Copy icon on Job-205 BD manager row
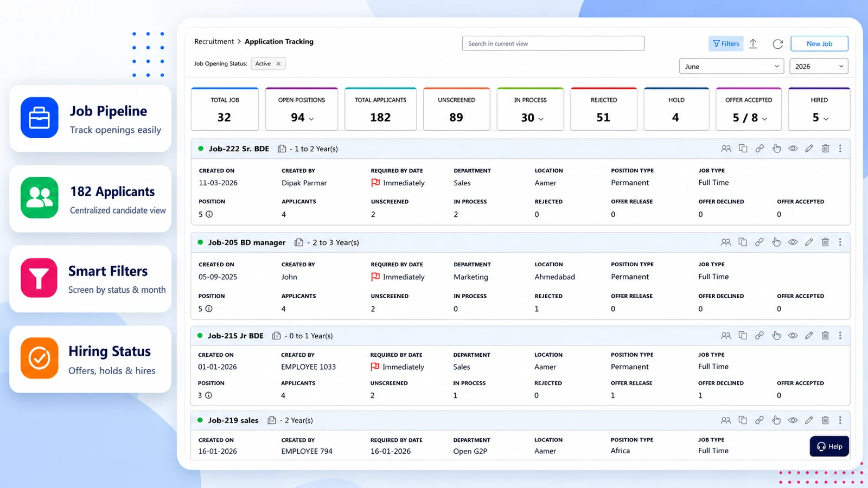Viewport: 868px width, 488px height. click(x=743, y=242)
